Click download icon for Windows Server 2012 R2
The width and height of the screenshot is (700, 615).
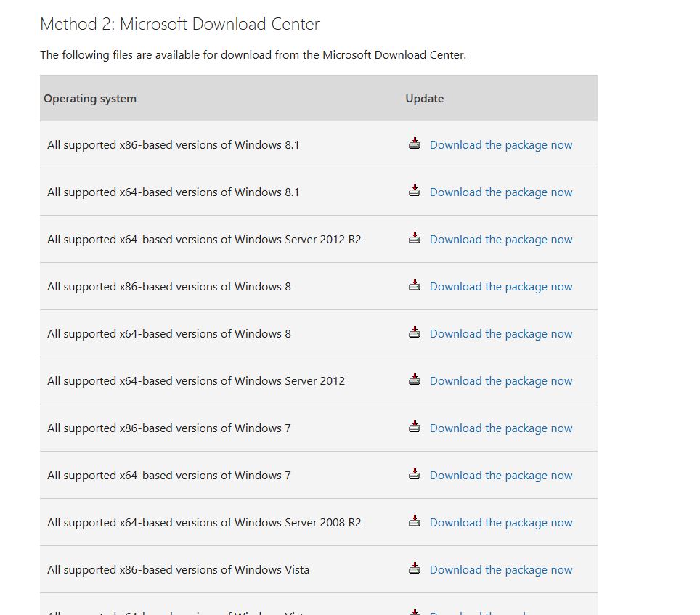pyautogui.click(x=415, y=238)
